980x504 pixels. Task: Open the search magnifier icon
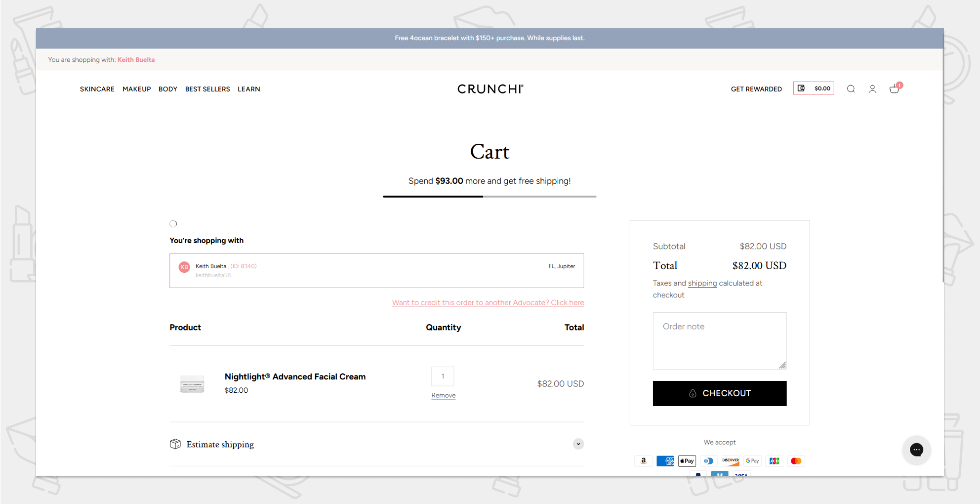(x=850, y=89)
